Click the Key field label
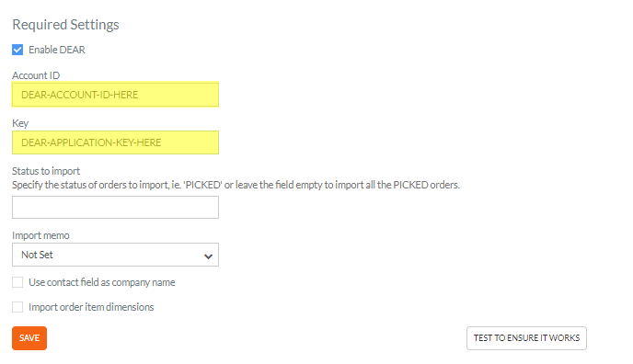The image size is (633, 364). pyautogui.click(x=20, y=123)
